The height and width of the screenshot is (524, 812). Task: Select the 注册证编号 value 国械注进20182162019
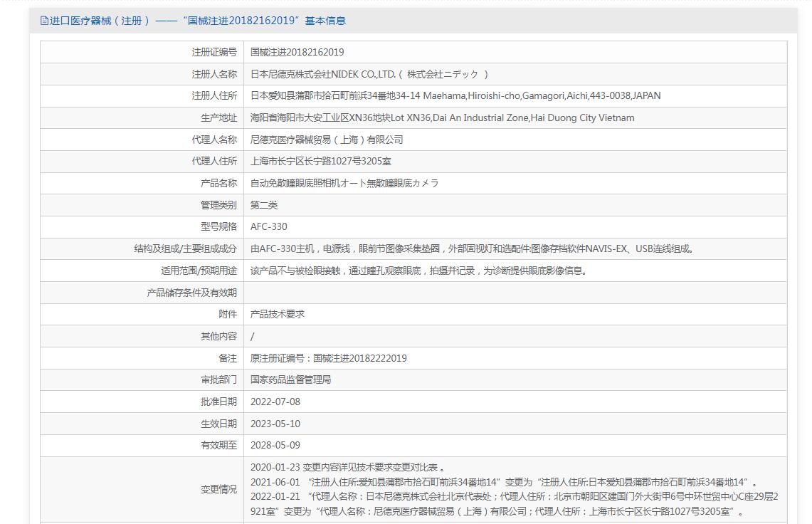297,52
